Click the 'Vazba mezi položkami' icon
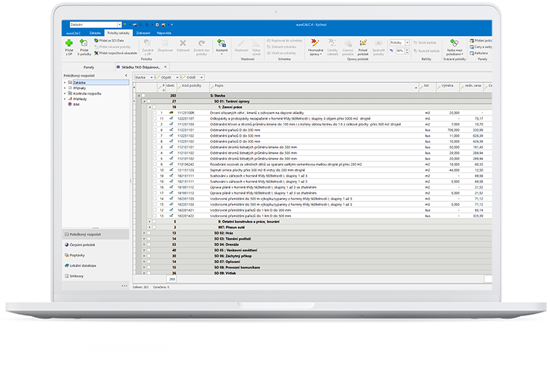Viewport: 550px width, 382px height. (x=454, y=43)
